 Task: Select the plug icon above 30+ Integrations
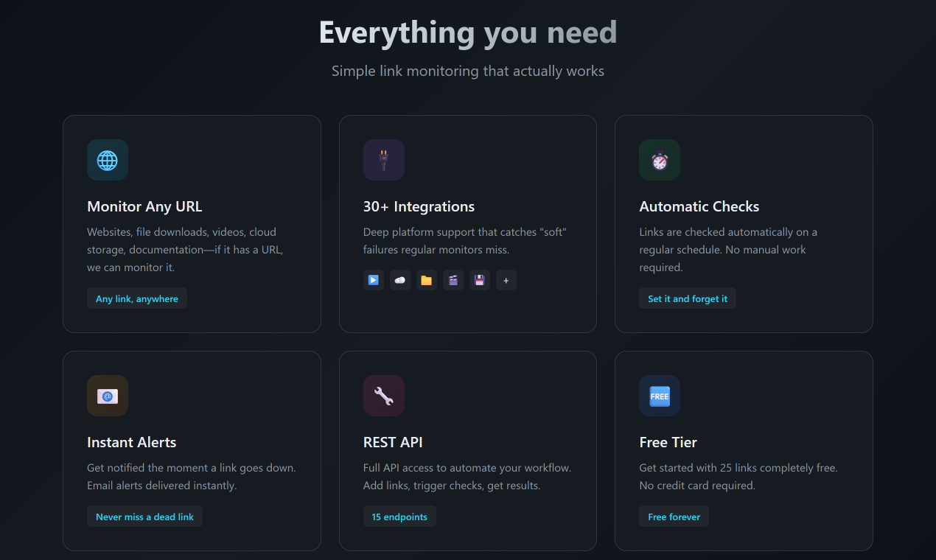(384, 160)
